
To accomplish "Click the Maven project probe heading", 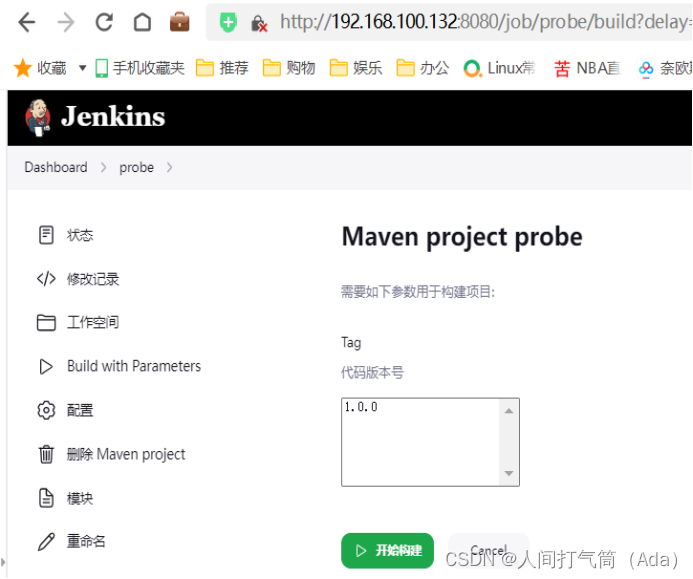I will [462, 237].
